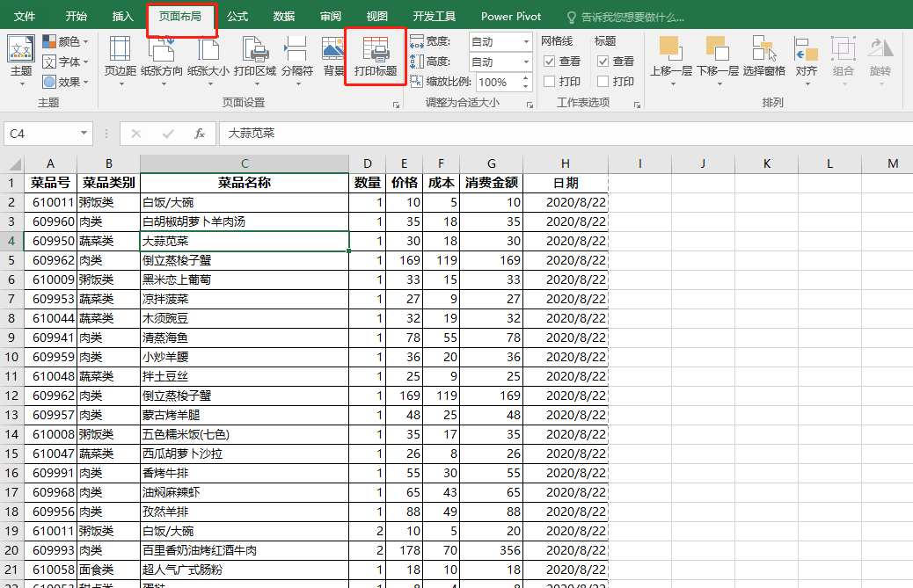Click the 纸张大小 paper size icon
This screenshot has width=913, height=588.
[208, 48]
